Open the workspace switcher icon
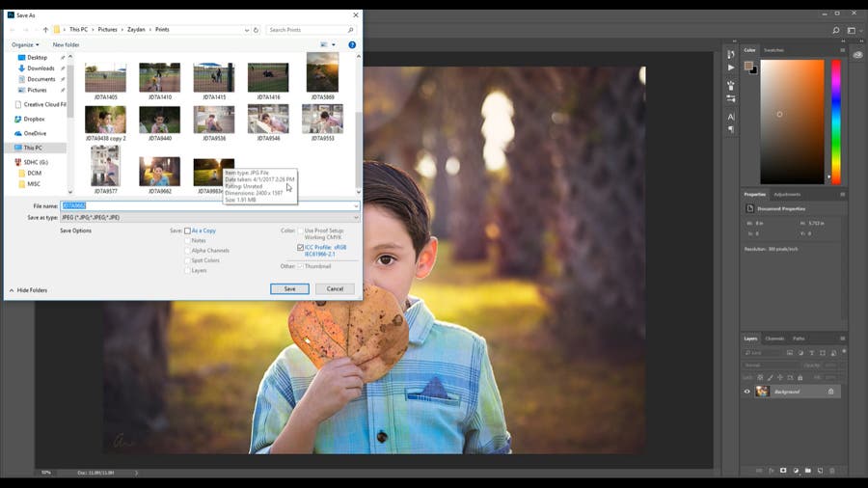 852,31
